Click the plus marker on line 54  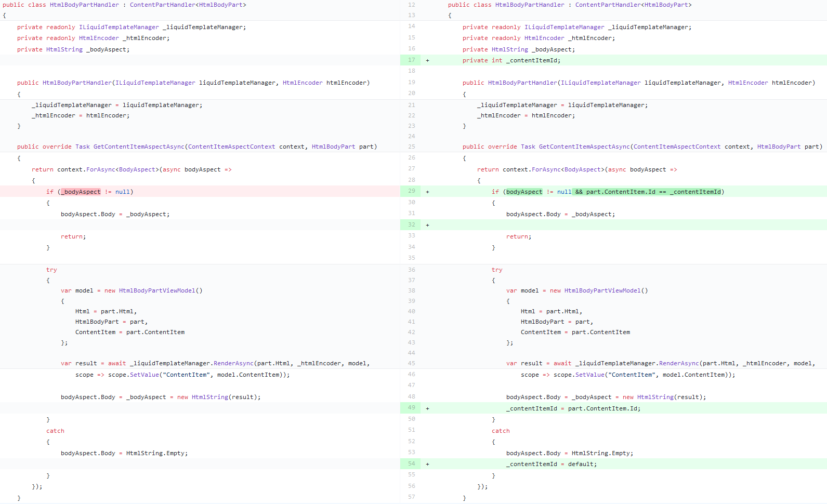point(427,464)
